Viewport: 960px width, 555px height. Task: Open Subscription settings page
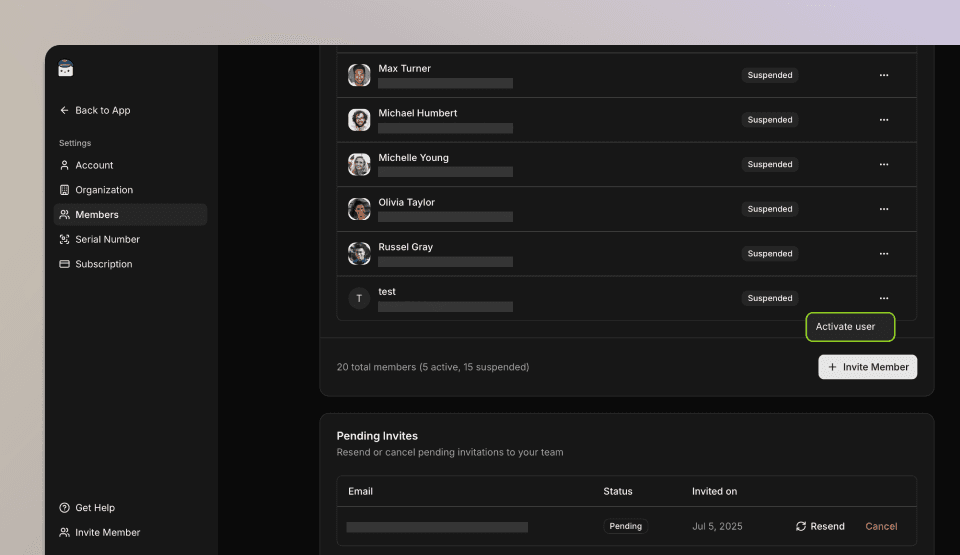pos(103,264)
